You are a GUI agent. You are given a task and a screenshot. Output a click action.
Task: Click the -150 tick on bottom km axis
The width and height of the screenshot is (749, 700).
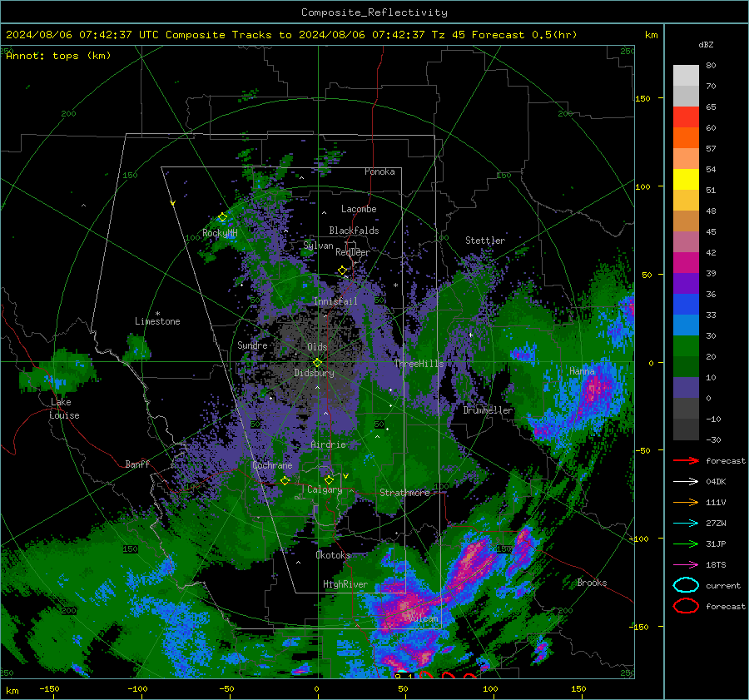(x=49, y=689)
